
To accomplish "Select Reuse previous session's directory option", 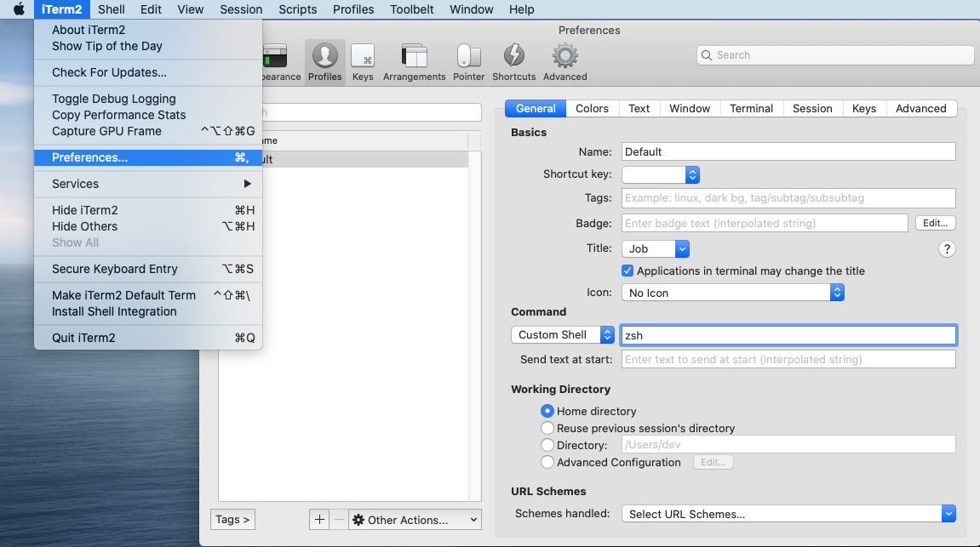I will pos(547,428).
